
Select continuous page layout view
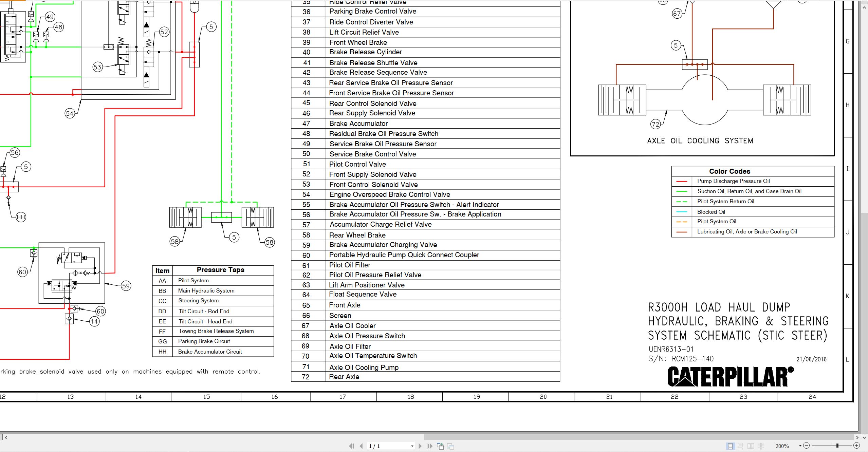click(740, 446)
